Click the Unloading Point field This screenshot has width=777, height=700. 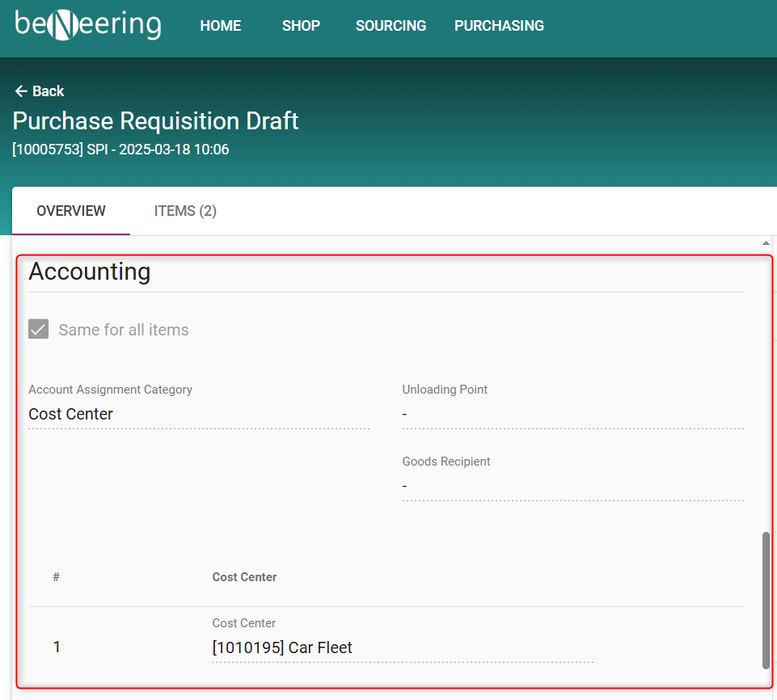point(572,414)
